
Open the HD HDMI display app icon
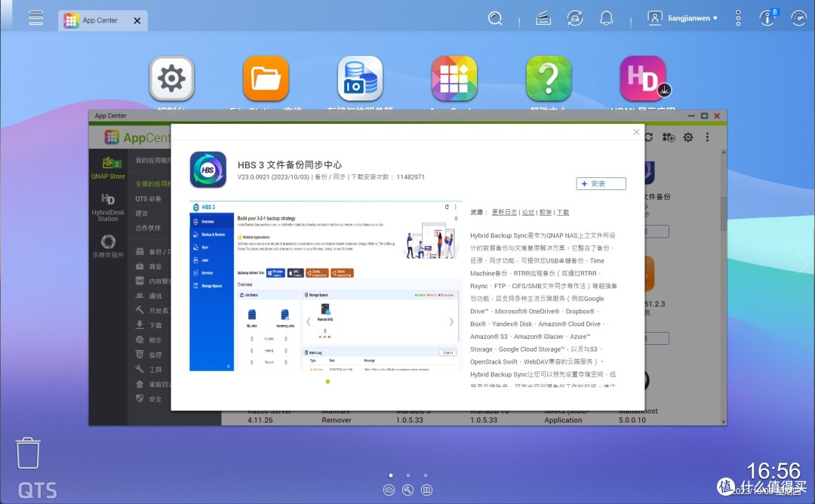(x=643, y=78)
